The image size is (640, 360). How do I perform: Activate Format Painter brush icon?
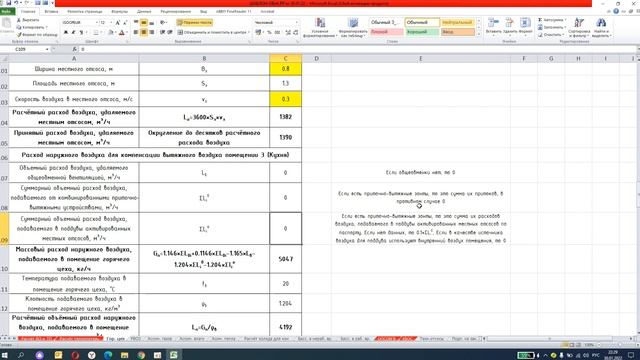pos(19,35)
